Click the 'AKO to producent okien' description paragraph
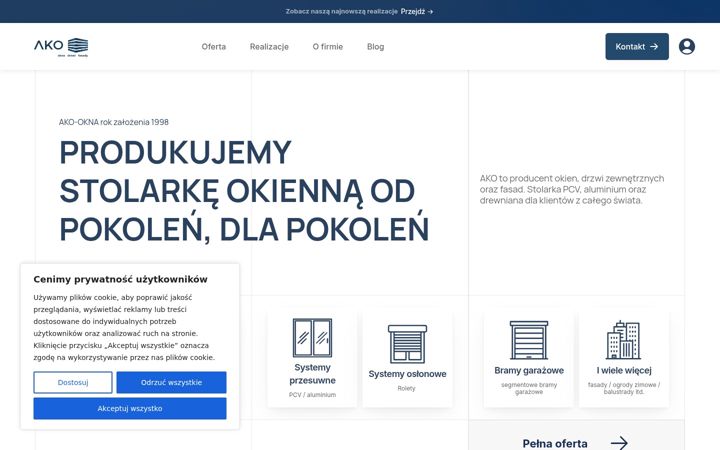The width and height of the screenshot is (720, 450). (x=572, y=189)
